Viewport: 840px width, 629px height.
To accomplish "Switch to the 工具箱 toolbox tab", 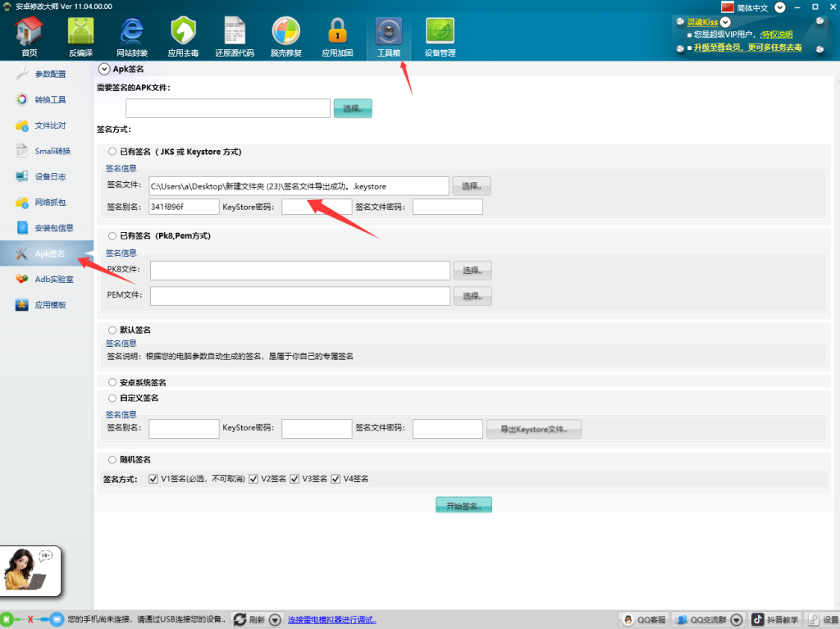I will (x=389, y=36).
